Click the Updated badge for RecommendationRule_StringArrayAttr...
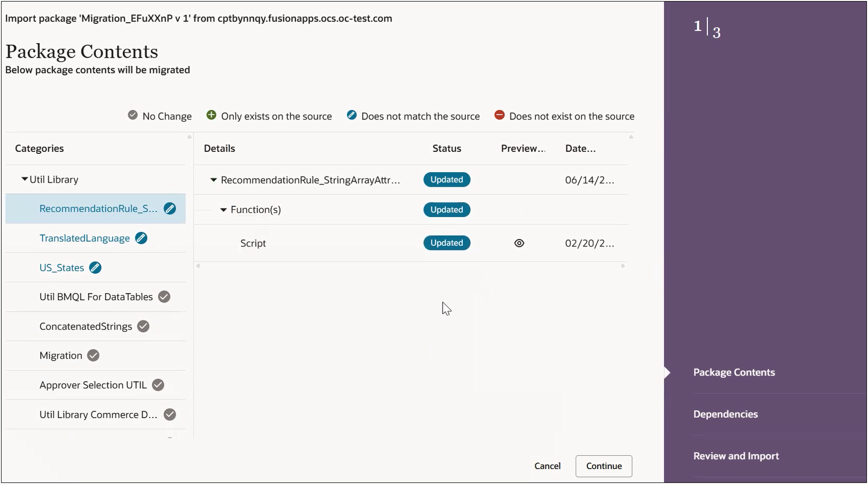This screenshot has height=484, width=868. coord(447,180)
